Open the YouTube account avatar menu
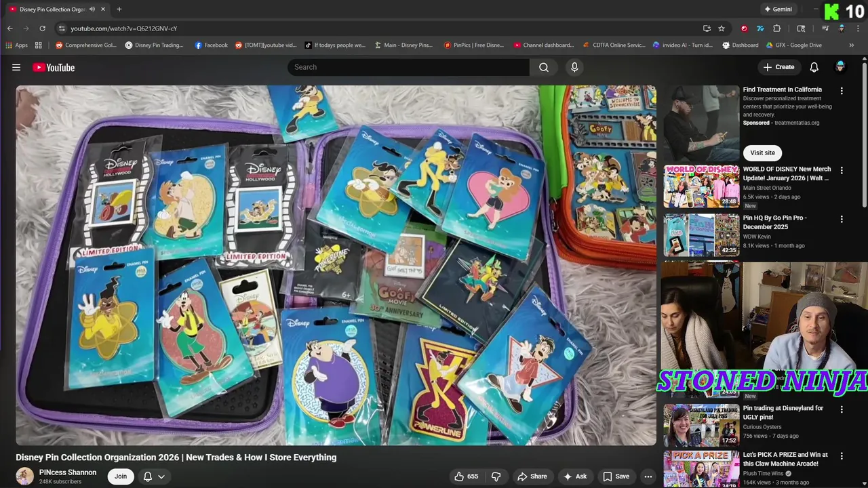868x488 pixels. (840, 66)
